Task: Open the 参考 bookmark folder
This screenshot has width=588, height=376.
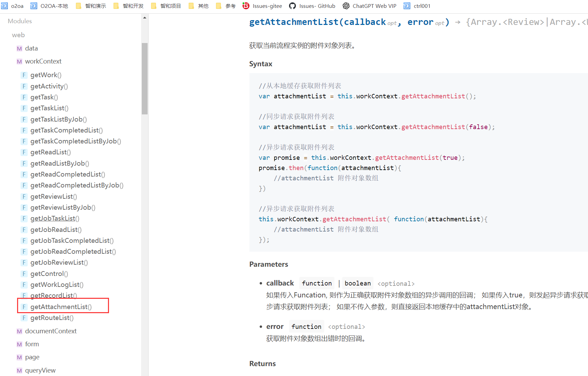Action: [x=226, y=6]
